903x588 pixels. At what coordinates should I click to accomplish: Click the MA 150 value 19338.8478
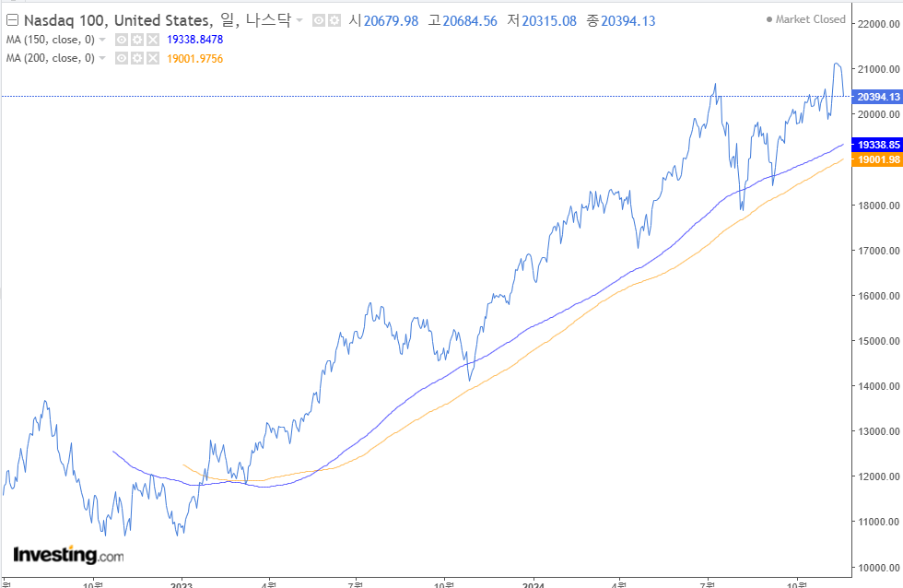click(194, 40)
